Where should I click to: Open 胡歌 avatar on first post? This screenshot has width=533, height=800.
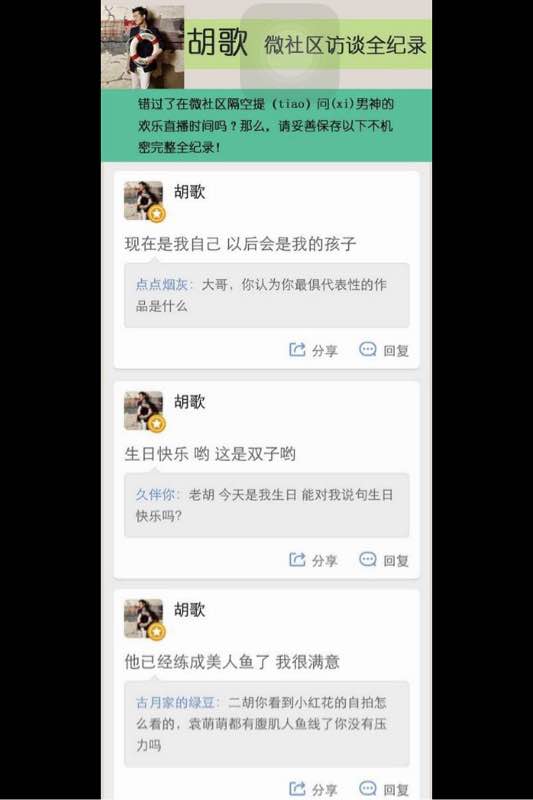[x=143, y=201]
